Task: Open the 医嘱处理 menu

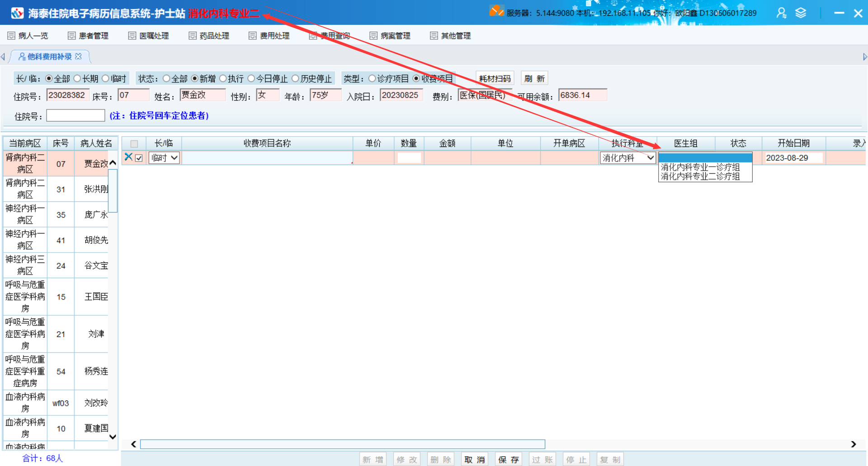Action: point(149,36)
